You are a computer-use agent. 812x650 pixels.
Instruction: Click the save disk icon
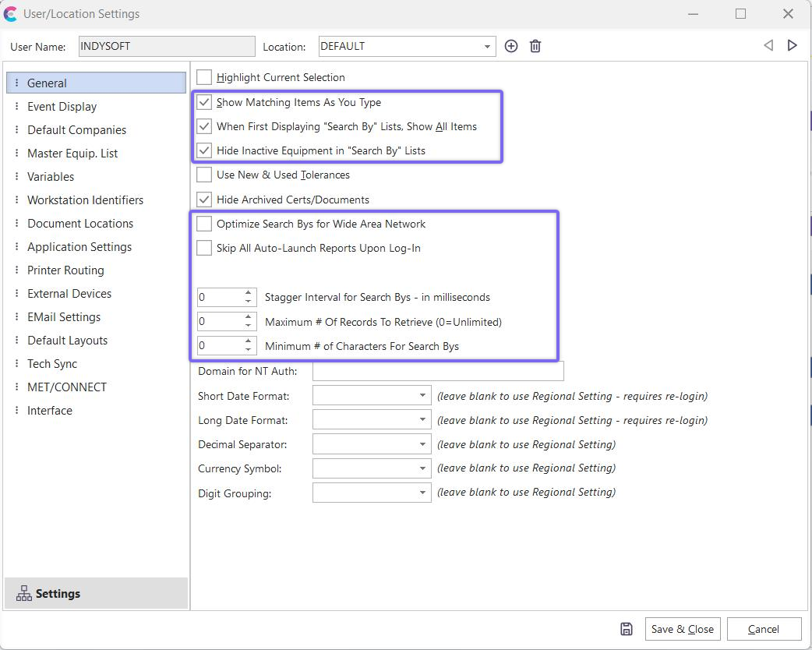coord(627,629)
